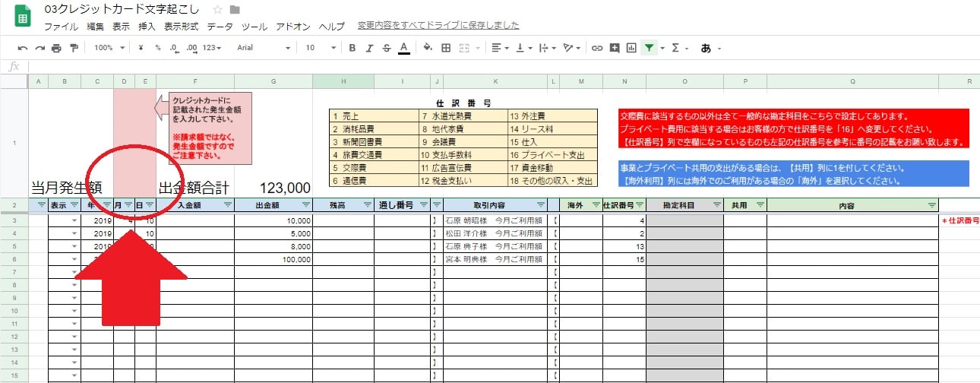Open input tools (あ) button

click(x=706, y=48)
